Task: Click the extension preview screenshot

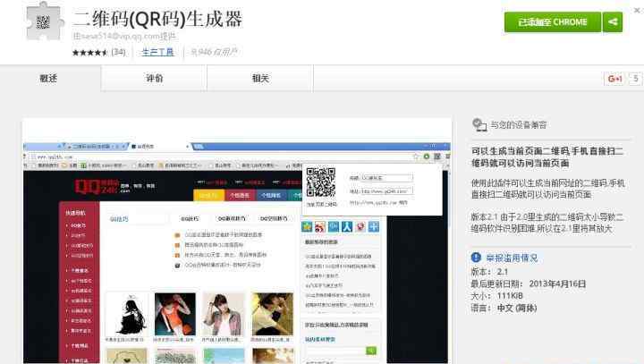Action: 237,241
